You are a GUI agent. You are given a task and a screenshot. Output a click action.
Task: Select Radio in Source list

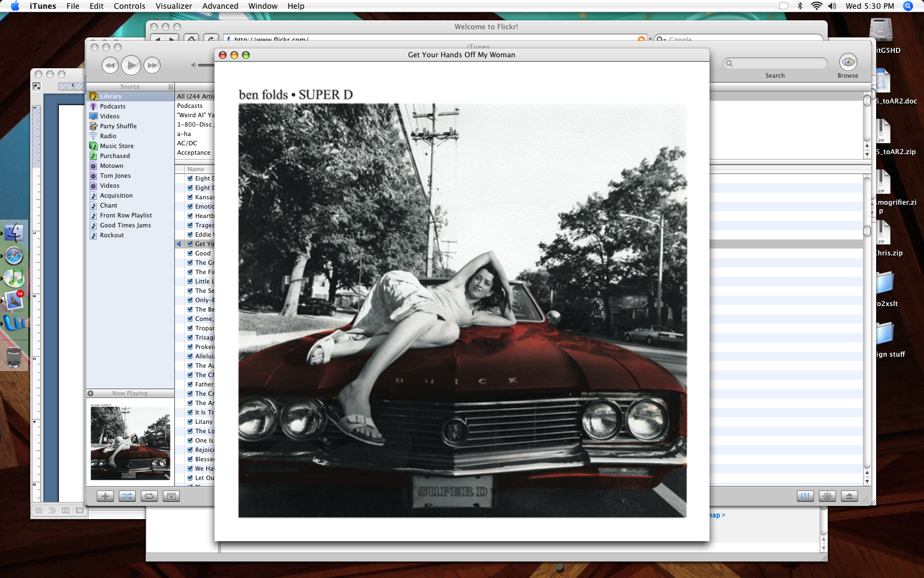130,136
